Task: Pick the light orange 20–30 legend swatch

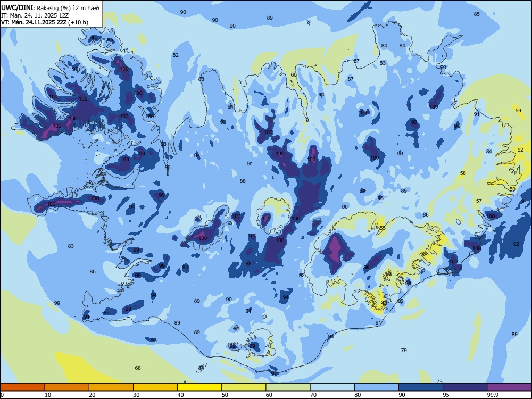Action: pos(111,387)
